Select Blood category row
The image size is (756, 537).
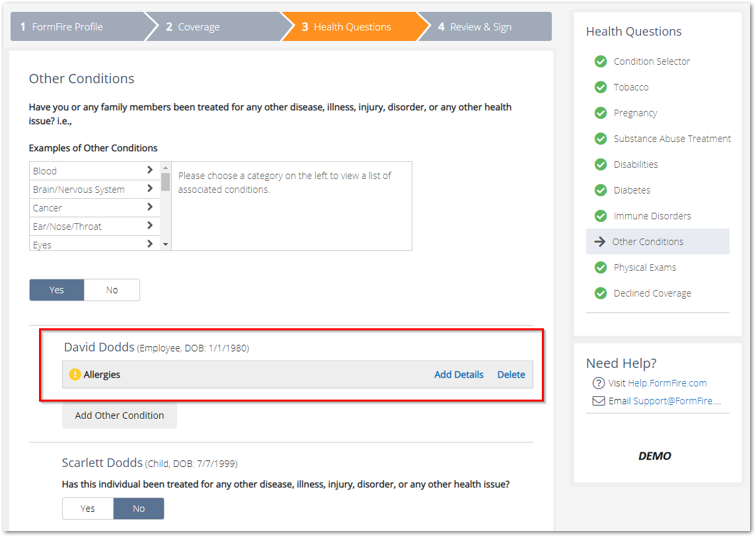(x=94, y=170)
